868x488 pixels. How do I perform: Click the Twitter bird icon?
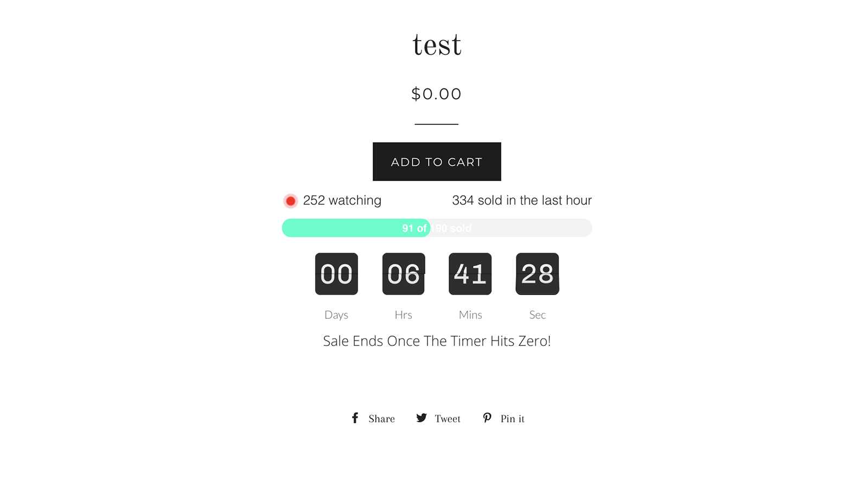click(421, 418)
